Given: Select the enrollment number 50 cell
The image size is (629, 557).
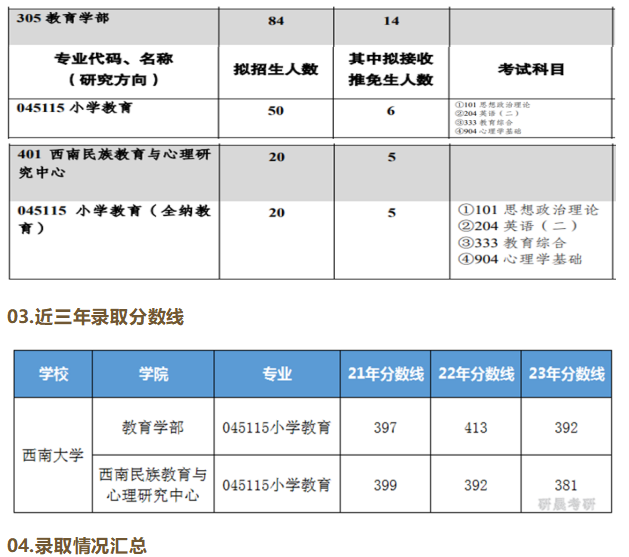Looking at the screenshot, I should [x=276, y=111].
